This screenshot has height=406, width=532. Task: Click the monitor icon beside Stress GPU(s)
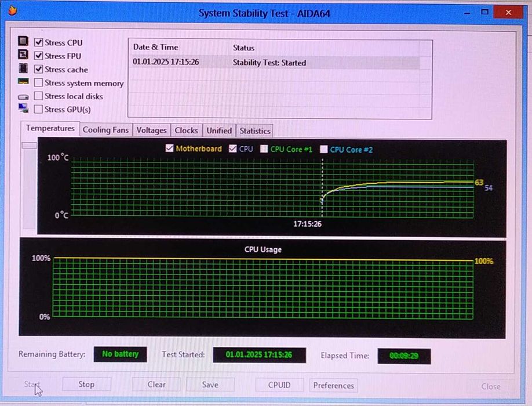tap(23, 108)
